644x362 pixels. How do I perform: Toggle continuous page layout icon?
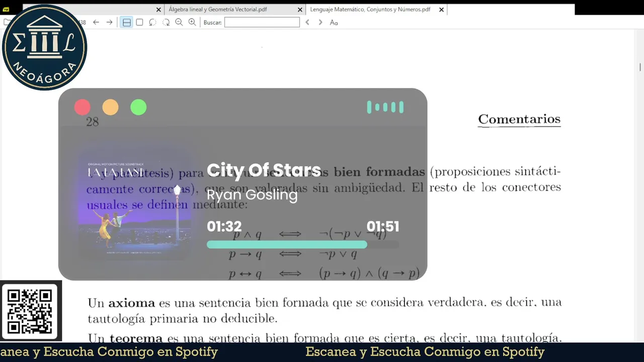[x=126, y=22]
